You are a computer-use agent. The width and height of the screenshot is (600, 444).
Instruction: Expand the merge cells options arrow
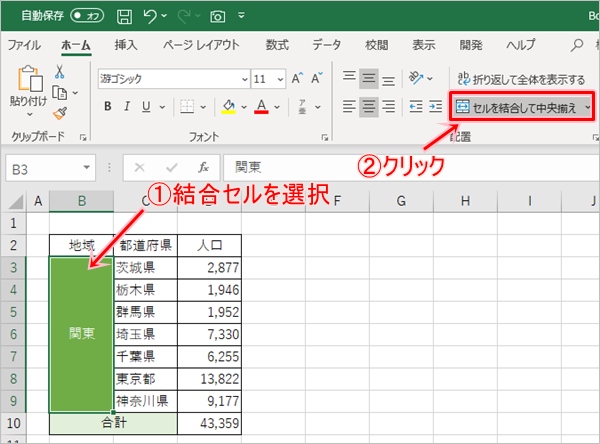coord(587,107)
